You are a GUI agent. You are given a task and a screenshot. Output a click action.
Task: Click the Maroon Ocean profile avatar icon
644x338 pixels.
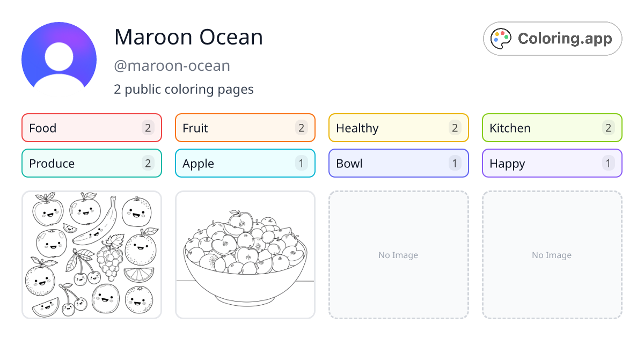click(x=59, y=55)
